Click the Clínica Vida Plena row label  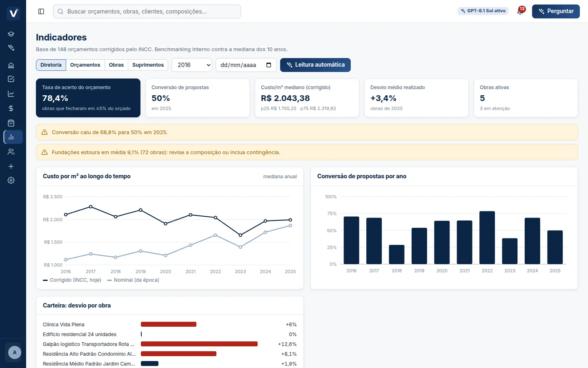(x=64, y=325)
